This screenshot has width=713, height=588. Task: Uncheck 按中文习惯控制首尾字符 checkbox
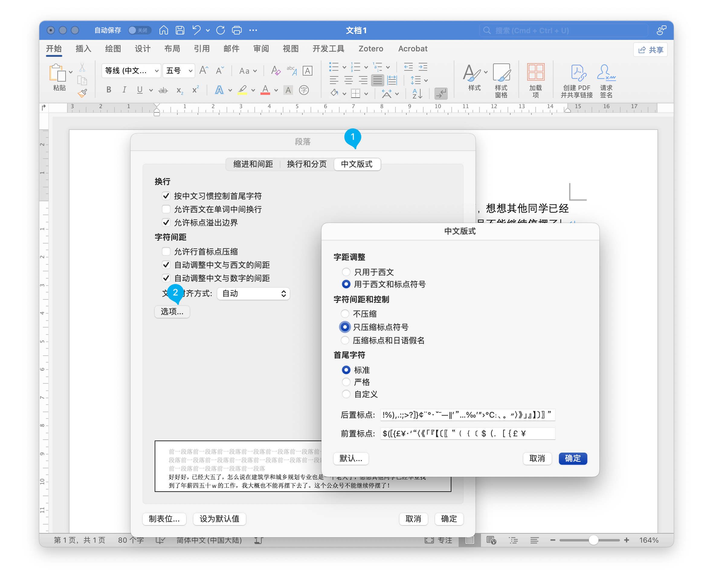(166, 196)
